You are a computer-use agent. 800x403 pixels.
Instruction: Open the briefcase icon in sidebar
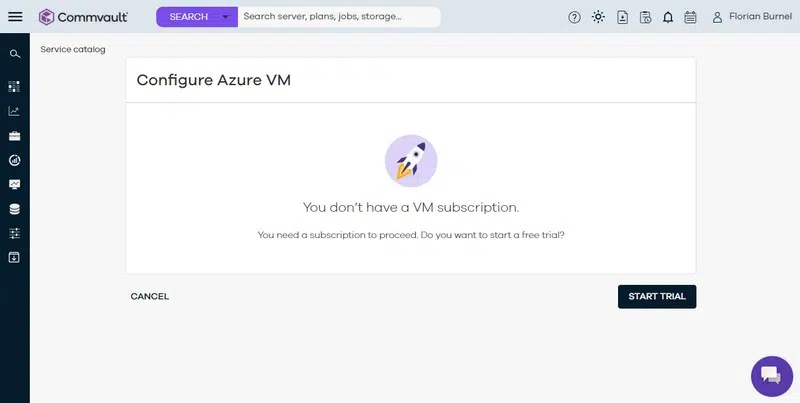pos(14,136)
